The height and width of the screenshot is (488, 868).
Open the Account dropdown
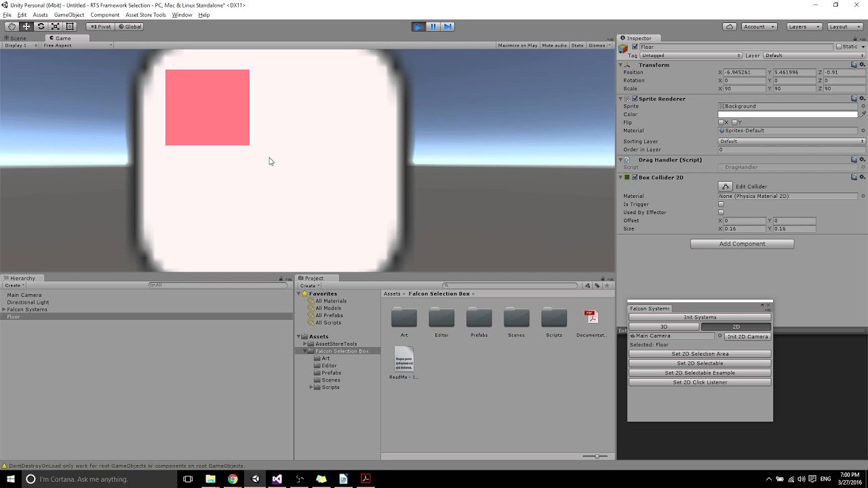click(759, 26)
